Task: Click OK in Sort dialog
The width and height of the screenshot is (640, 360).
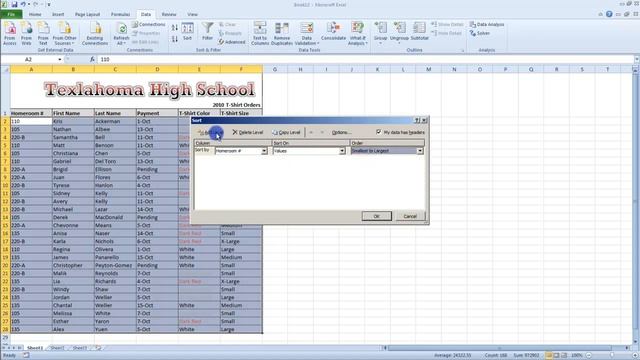Action: pyautogui.click(x=376, y=216)
